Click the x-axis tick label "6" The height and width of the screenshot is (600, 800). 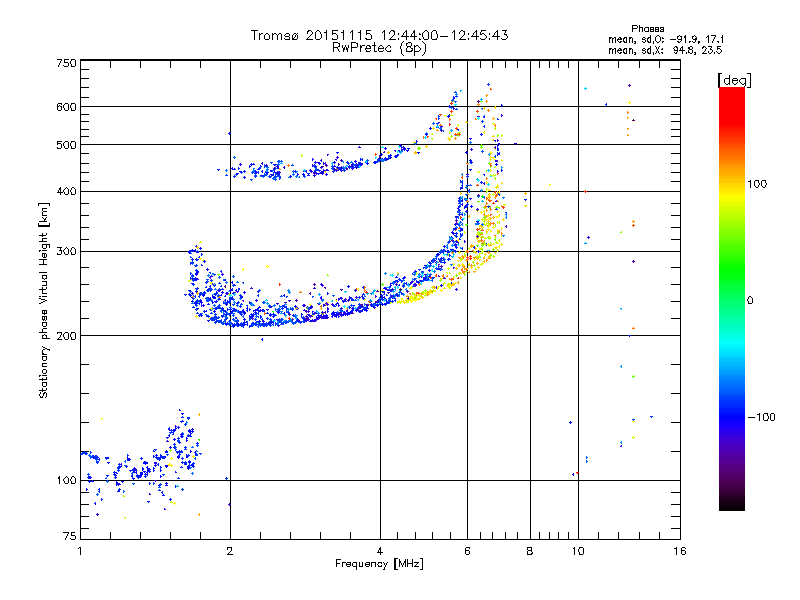pyautogui.click(x=467, y=551)
